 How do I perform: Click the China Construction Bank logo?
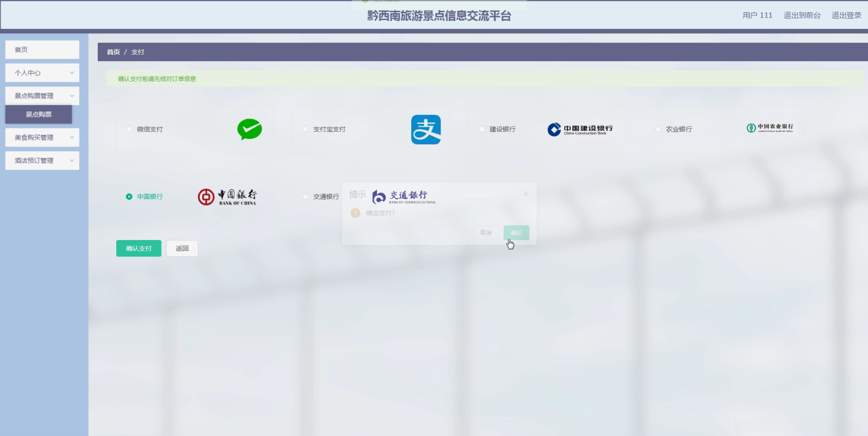[580, 129]
